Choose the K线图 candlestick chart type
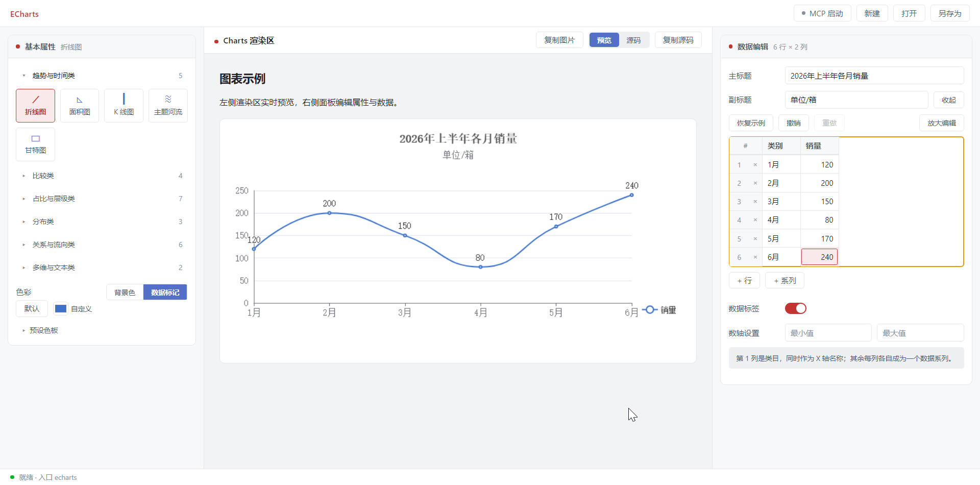This screenshot has width=980, height=485. (x=124, y=106)
